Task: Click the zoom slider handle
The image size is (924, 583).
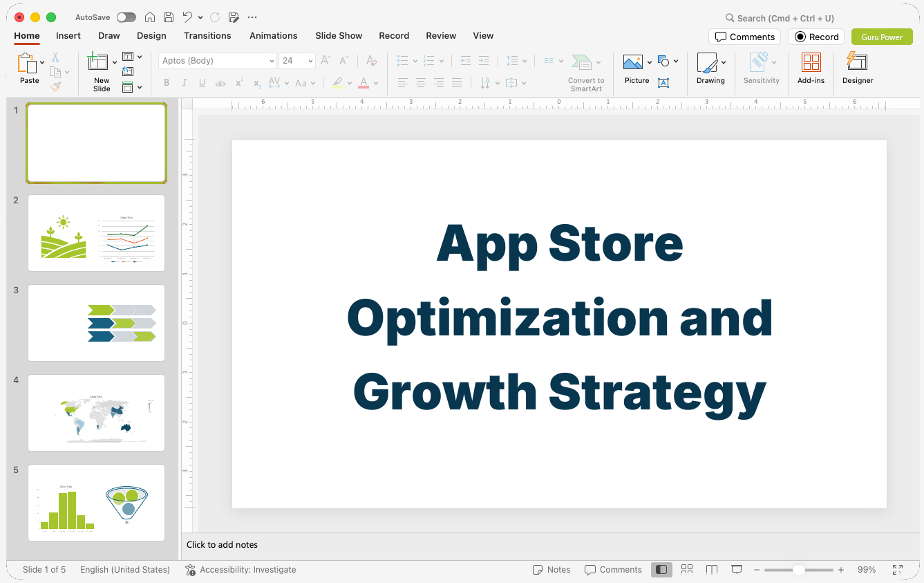Action: point(799,570)
